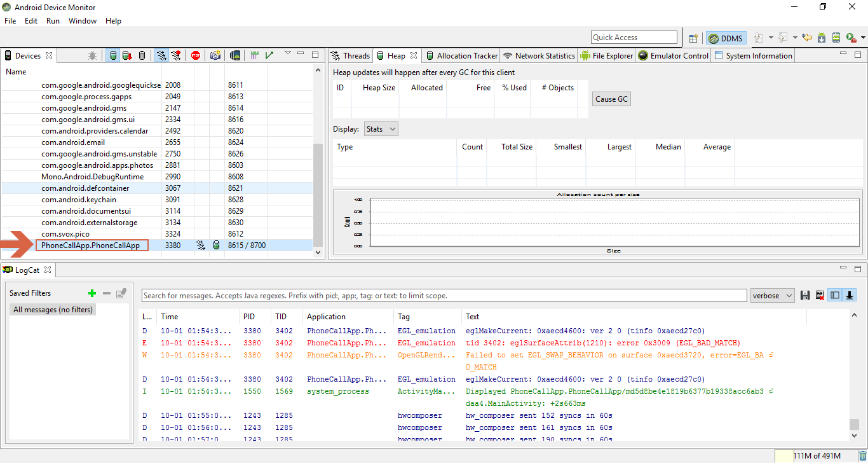Click the Debug selected process bug icon
Image resolution: width=868 pixels, height=463 pixels.
93,55
